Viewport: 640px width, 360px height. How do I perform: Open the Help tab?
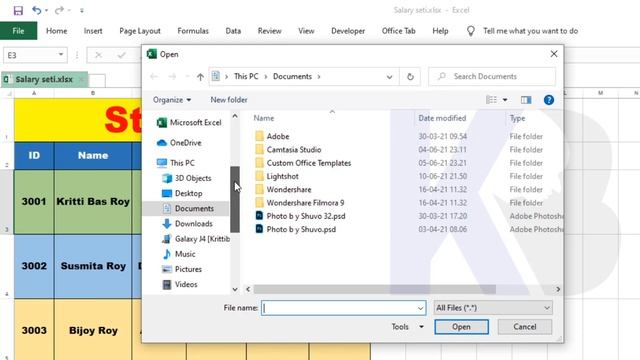pyautogui.click(x=440, y=31)
